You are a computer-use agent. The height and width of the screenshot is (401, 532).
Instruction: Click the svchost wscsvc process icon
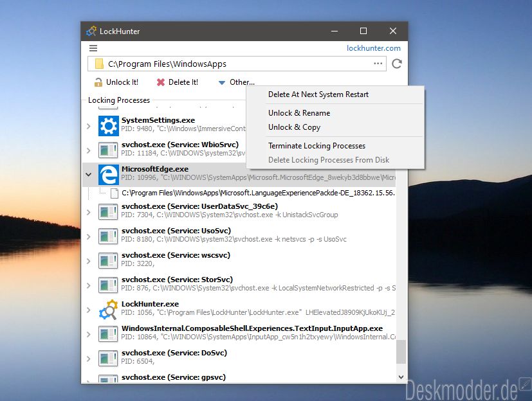[x=108, y=261]
